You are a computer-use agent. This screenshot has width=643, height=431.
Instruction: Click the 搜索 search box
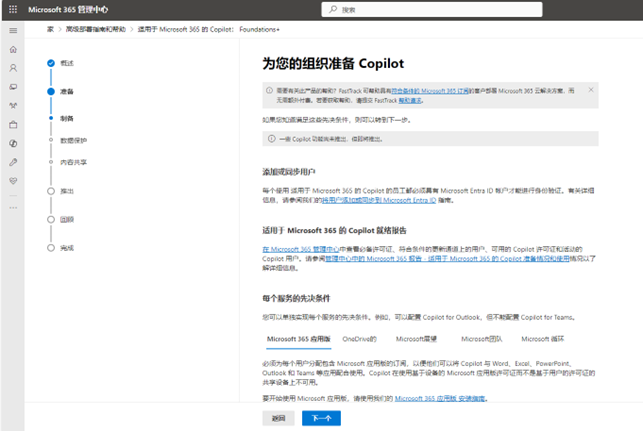pyautogui.click(x=432, y=9)
